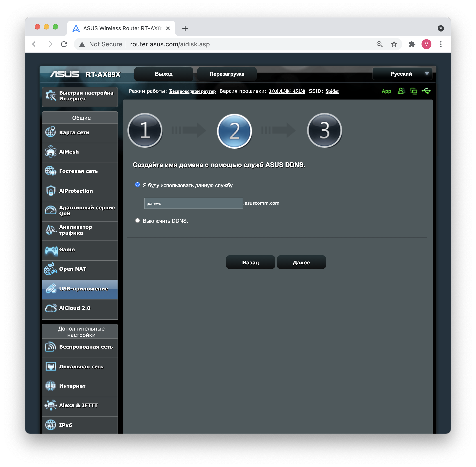This screenshot has width=476, height=467.
Task: Click the Open NAT label
Action: pyautogui.click(x=73, y=269)
